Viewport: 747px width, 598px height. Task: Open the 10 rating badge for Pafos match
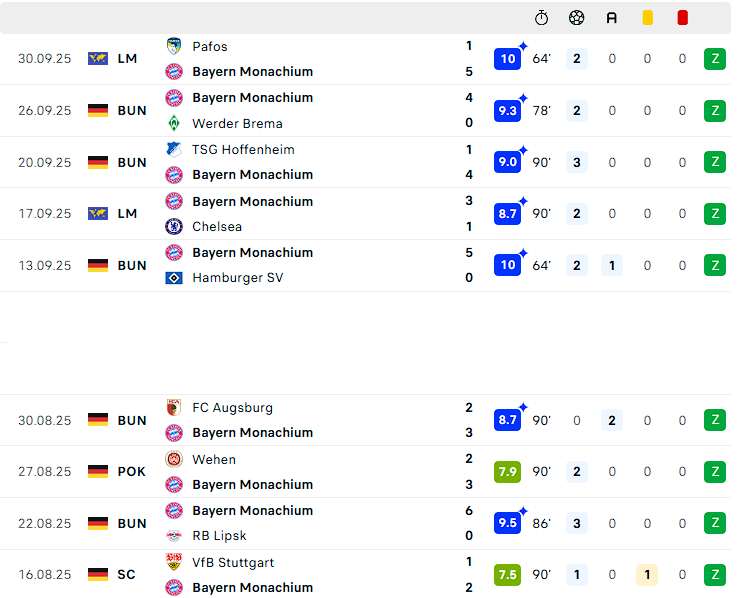tap(507, 59)
